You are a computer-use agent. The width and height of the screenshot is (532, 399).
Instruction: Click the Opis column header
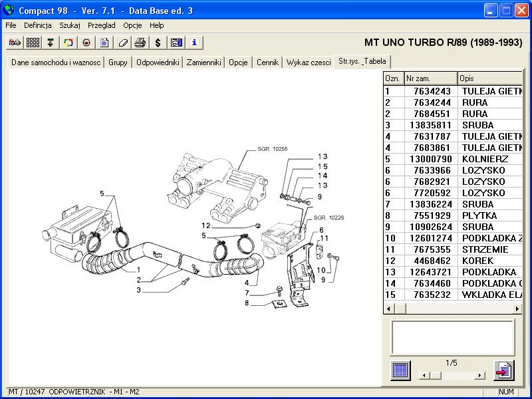pyautogui.click(x=490, y=78)
